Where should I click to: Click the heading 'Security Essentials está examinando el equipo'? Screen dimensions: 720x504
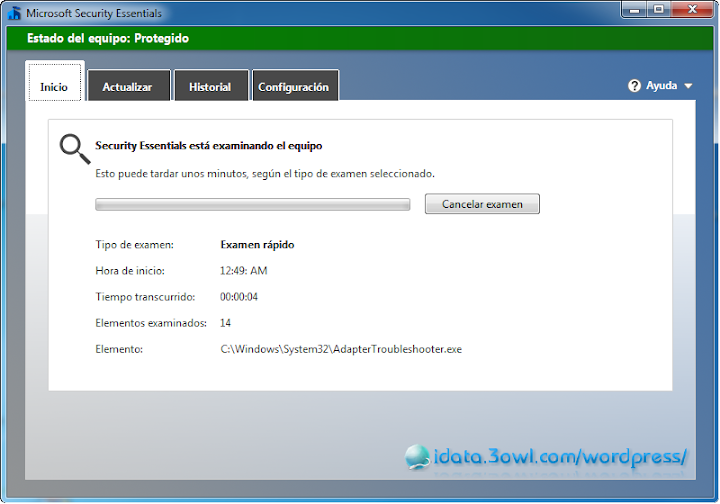pos(208,146)
